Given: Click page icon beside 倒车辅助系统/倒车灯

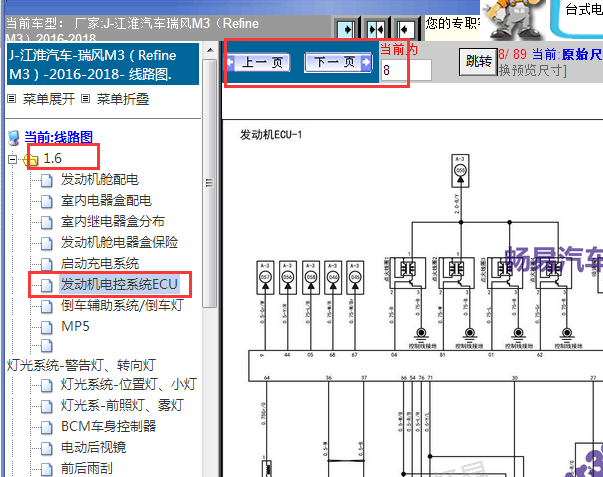Looking at the screenshot, I should click(x=47, y=306).
